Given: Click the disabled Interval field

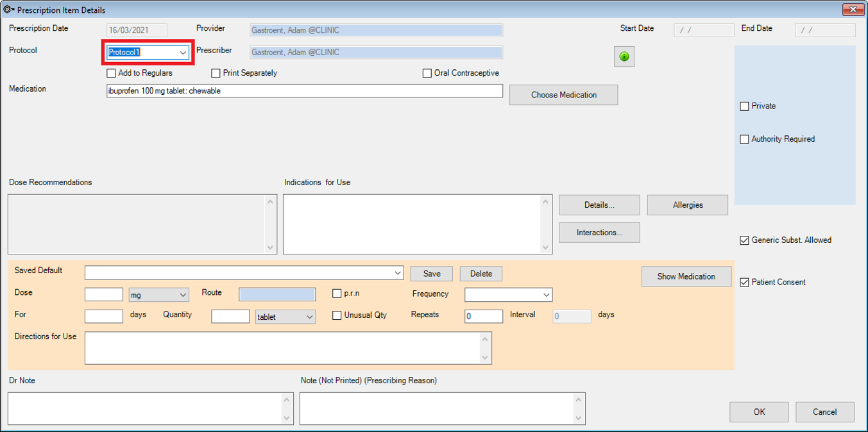Looking at the screenshot, I should coord(572,316).
